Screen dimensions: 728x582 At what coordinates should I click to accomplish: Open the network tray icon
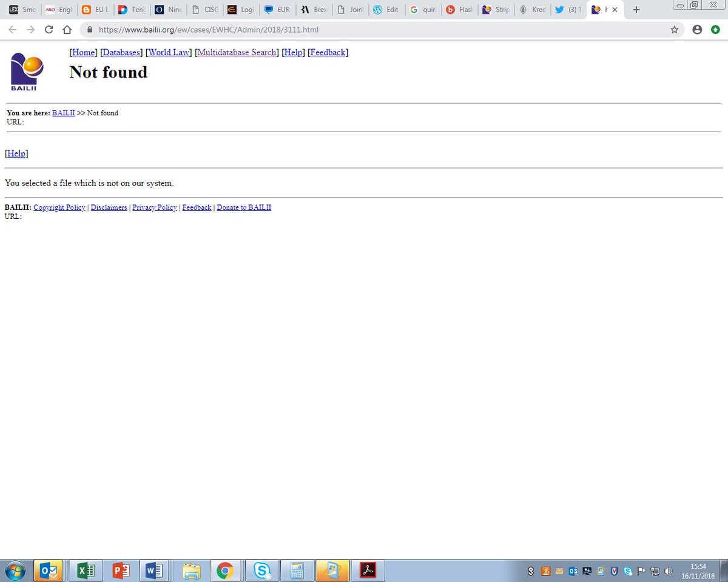click(655, 571)
